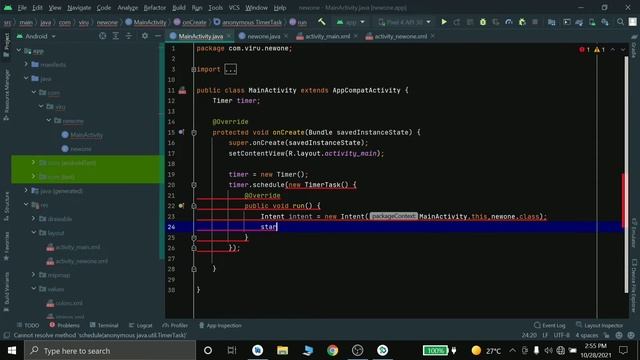This screenshot has width=640, height=360.
Task: Collapse the TimerTask fold on line 20
Action: coord(194,185)
